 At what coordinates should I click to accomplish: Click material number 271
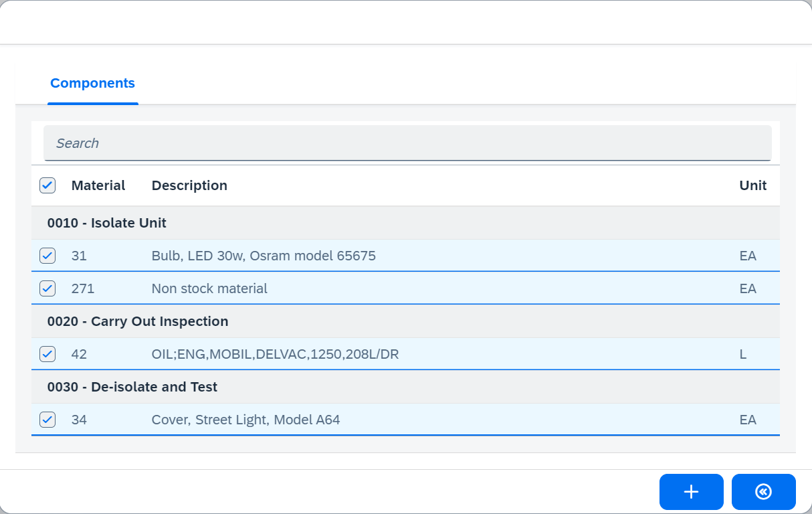(x=83, y=288)
